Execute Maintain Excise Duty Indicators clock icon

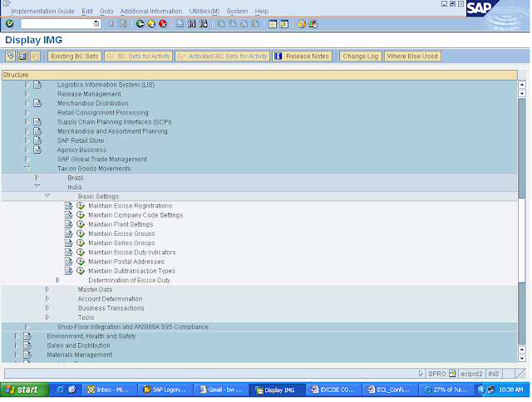coord(81,252)
